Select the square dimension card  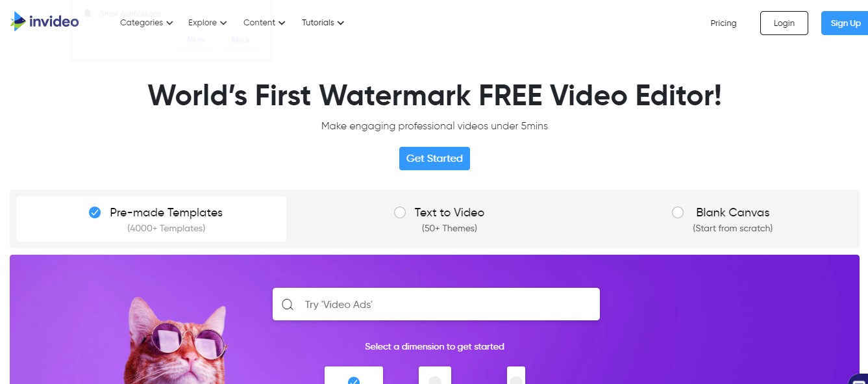(435, 376)
